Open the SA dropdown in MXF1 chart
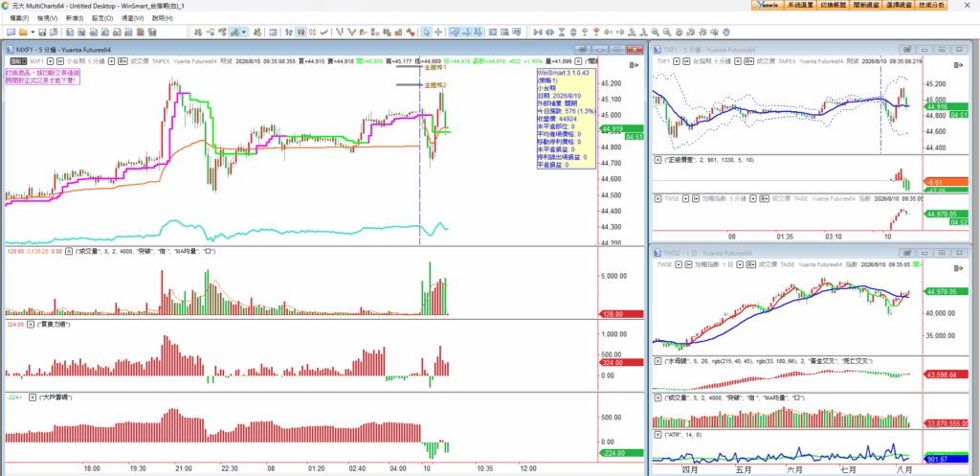This screenshot has width=980, height=476. 19,61
